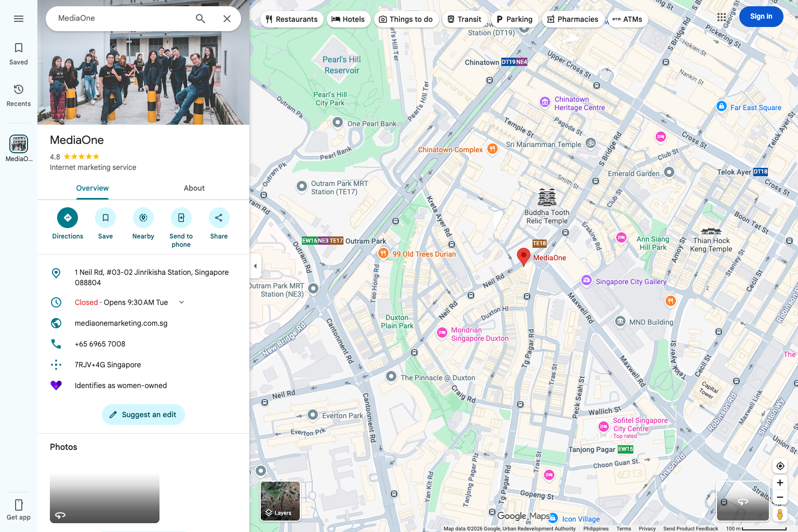
Task: Filter map by Transit
Action: pos(464,19)
